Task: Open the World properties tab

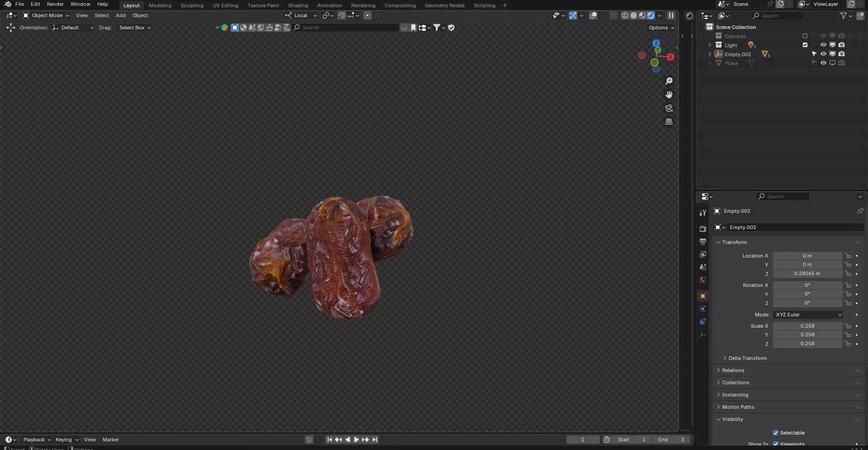Action: click(702, 280)
